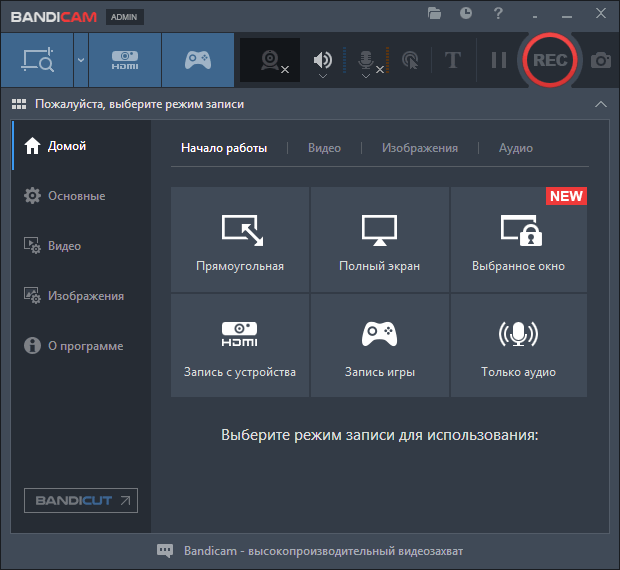Image resolution: width=620 pixels, height=570 pixels.
Task: Collapse the recording mode selection panel
Action: 600,104
